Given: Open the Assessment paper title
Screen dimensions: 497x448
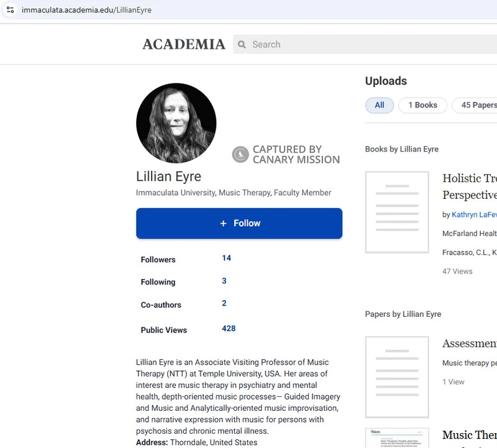Looking at the screenshot, I should coord(470,344).
